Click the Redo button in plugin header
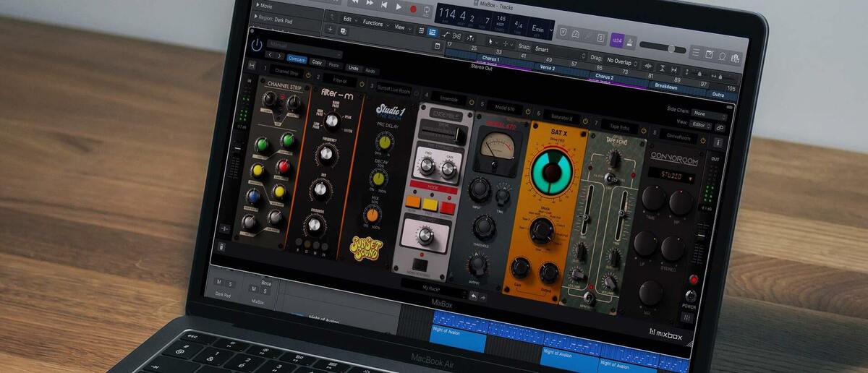 pos(370,70)
